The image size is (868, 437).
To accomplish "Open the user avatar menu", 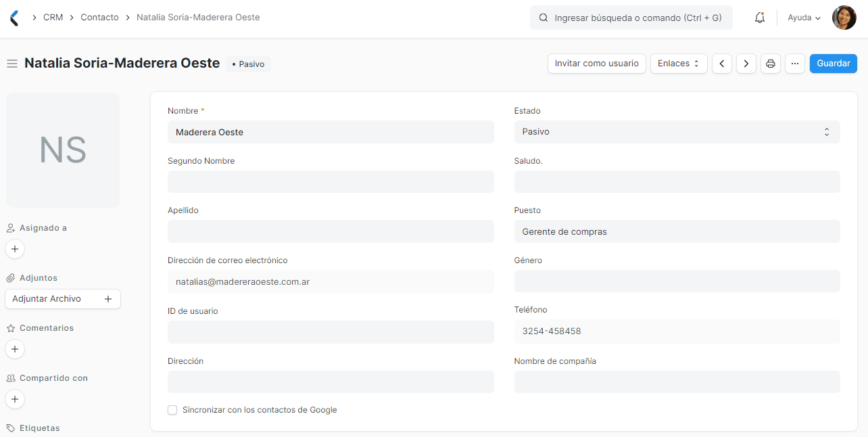I will (844, 18).
